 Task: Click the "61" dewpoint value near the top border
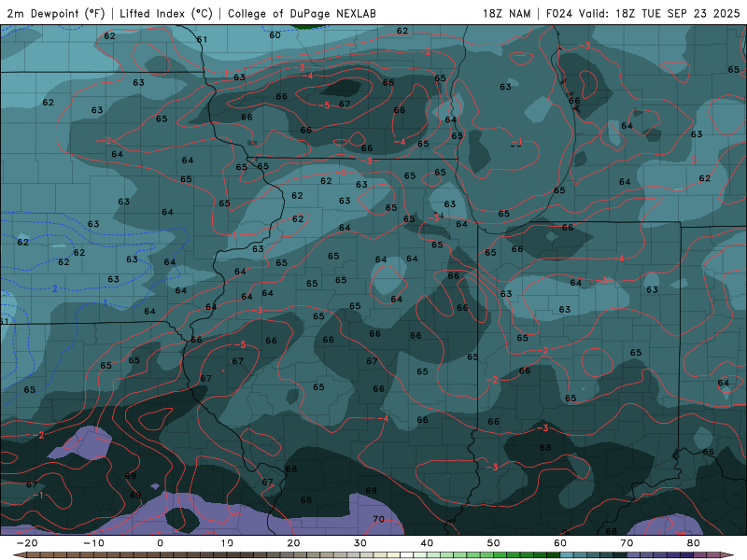coord(202,39)
